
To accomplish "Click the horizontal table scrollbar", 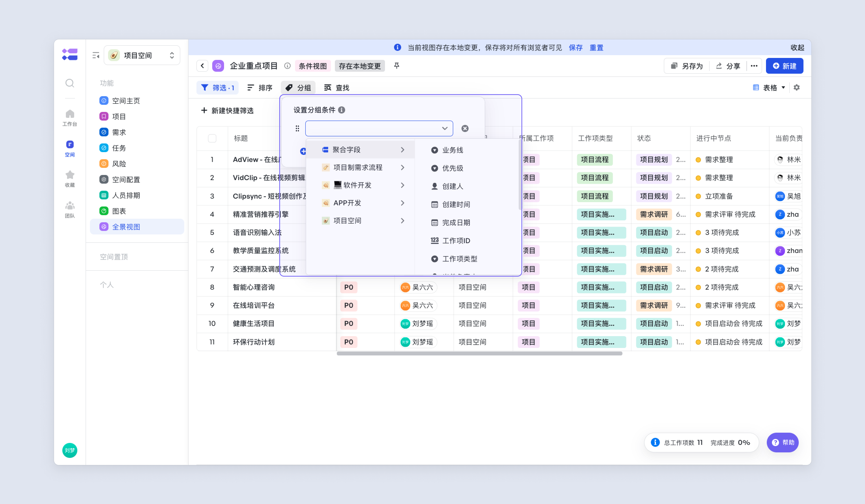I will (479, 353).
